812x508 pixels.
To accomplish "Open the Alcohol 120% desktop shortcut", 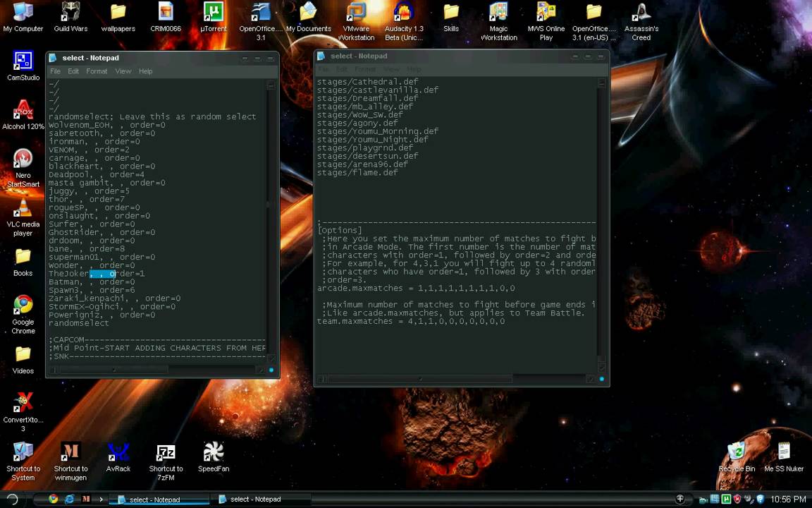I will pos(23,114).
